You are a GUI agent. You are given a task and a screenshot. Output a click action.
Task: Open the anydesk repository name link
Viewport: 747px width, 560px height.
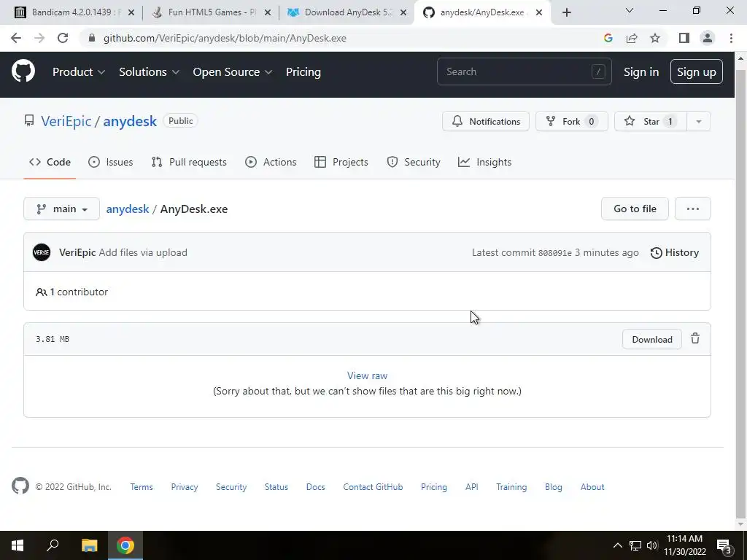pos(130,122)
